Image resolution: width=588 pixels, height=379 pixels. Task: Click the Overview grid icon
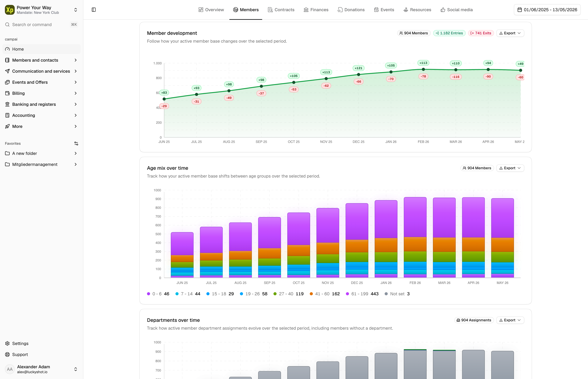(201, 10)
